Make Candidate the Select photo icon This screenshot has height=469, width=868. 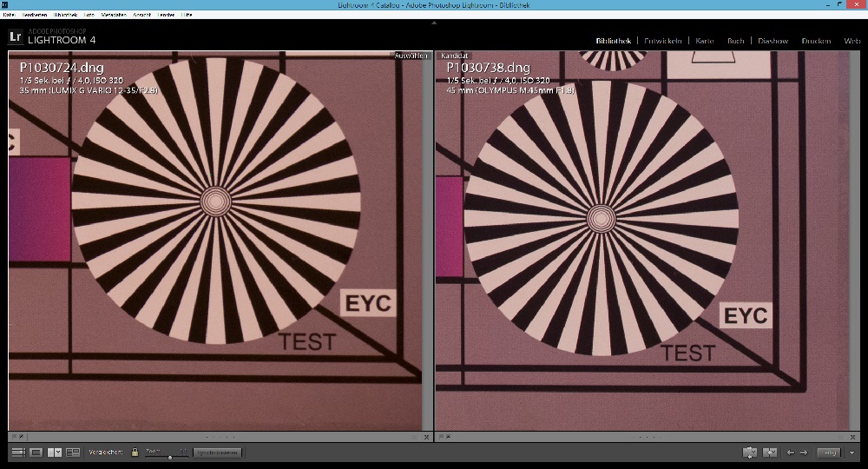click(770, 452)
